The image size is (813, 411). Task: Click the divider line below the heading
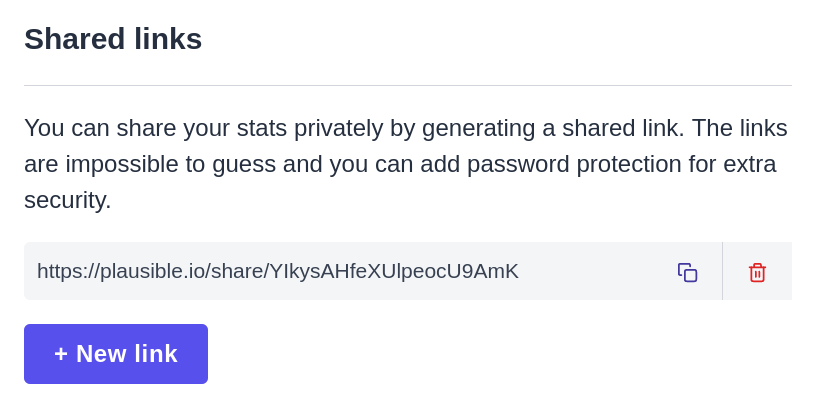click(x=408, y=86)
